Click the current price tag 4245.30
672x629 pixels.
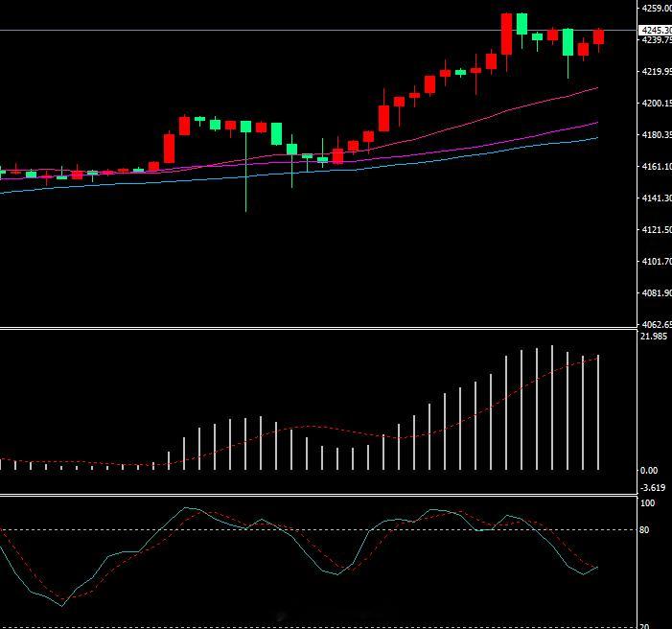click(x=656, y=30)
